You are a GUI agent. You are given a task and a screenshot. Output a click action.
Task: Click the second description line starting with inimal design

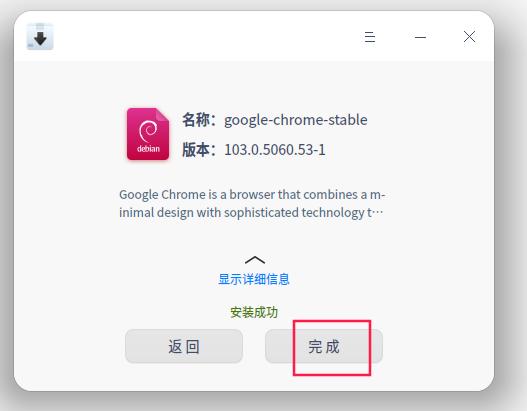point(251,213)
